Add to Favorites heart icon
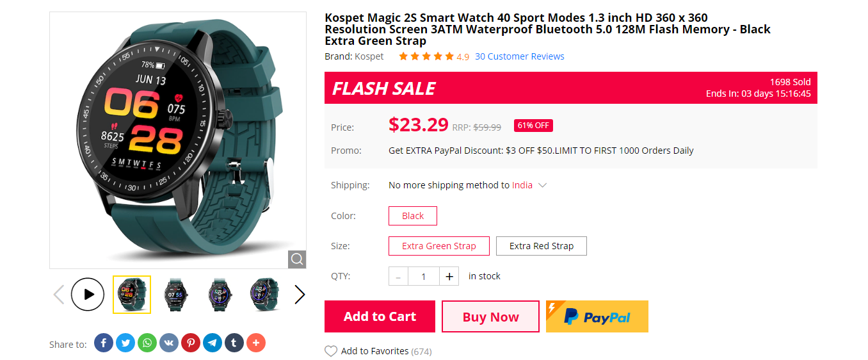The height and width of the screenshot is (360, 868). point(331,351)
